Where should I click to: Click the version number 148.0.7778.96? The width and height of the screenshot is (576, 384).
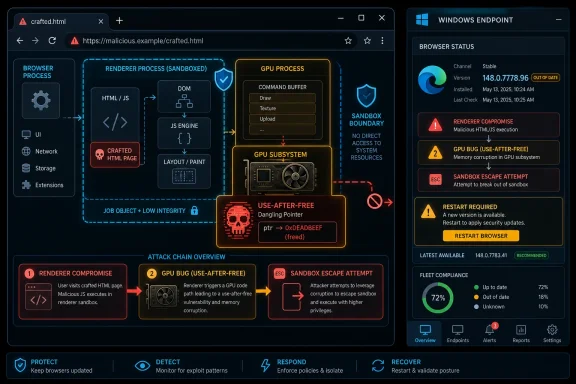coord(505,78)
